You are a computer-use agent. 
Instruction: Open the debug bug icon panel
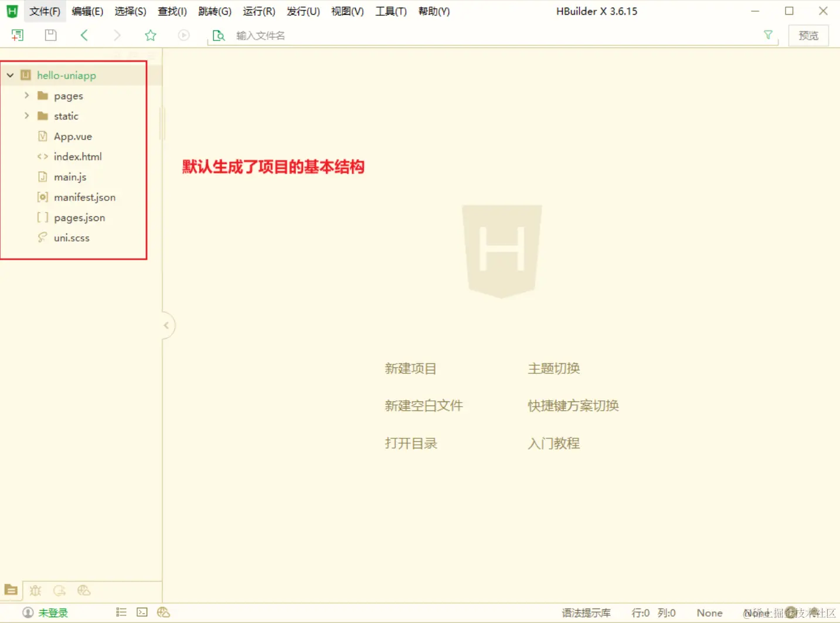pyautogui.click(x=36, y=590)
